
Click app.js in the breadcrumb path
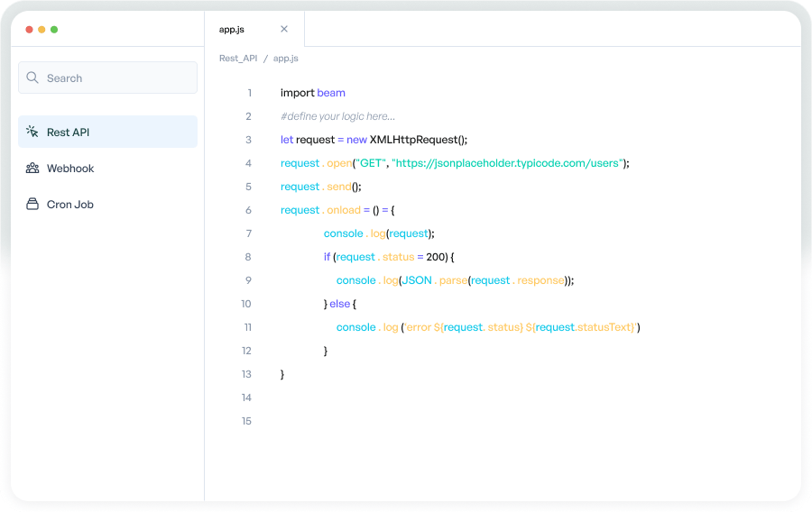click(286, 59)
